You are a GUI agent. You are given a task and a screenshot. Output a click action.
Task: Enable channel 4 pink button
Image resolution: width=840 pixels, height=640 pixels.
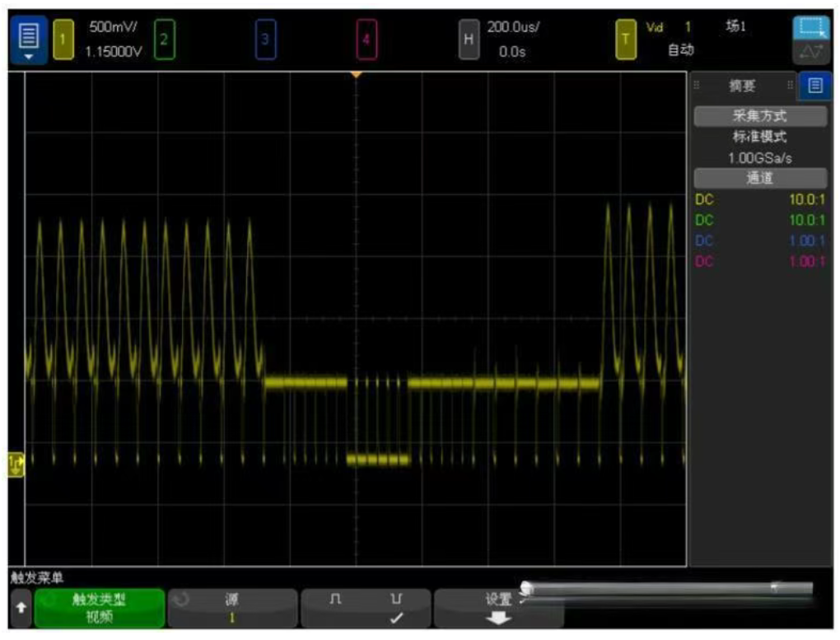point(366,40)
